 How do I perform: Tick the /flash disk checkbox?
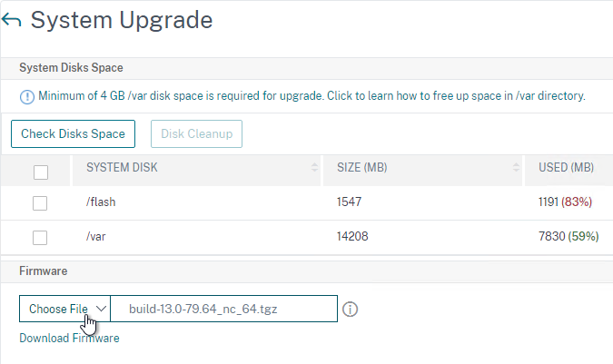40,203
